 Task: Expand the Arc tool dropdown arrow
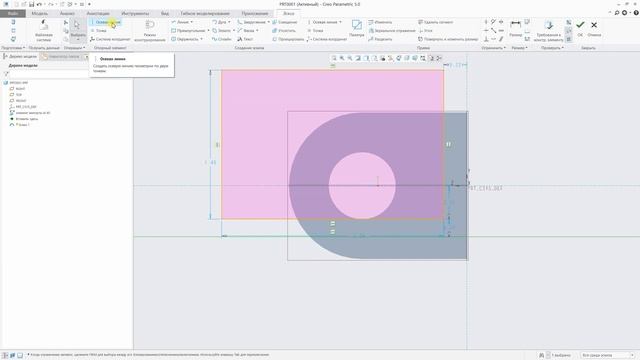click(x=229, y=22)
